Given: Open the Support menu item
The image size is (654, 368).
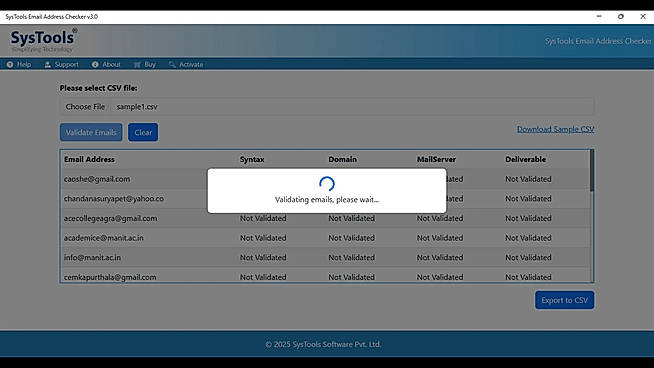Looking at the screenshot, I should (61, 65).
